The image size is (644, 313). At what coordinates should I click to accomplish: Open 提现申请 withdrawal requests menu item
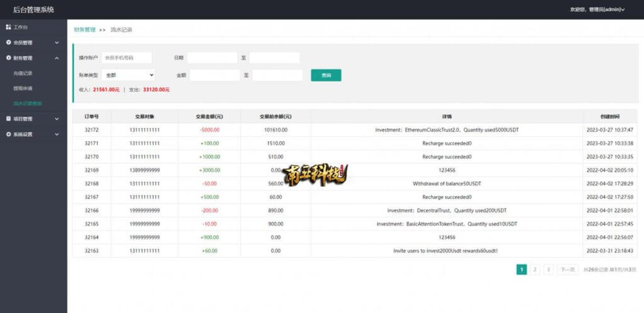click(x=23, y=88)
